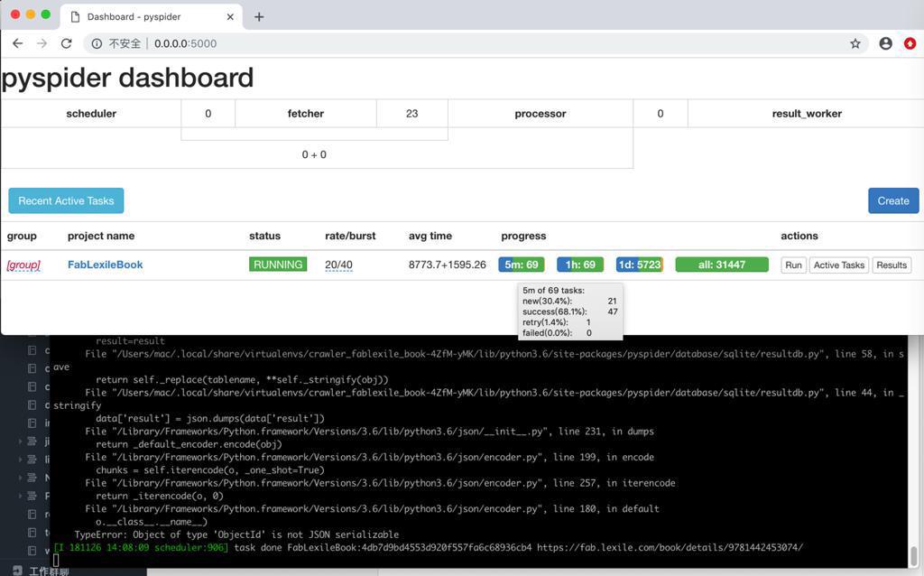Open a new tab with the plus icon
The image size is (924, 576).
click(x=259, y=16)
